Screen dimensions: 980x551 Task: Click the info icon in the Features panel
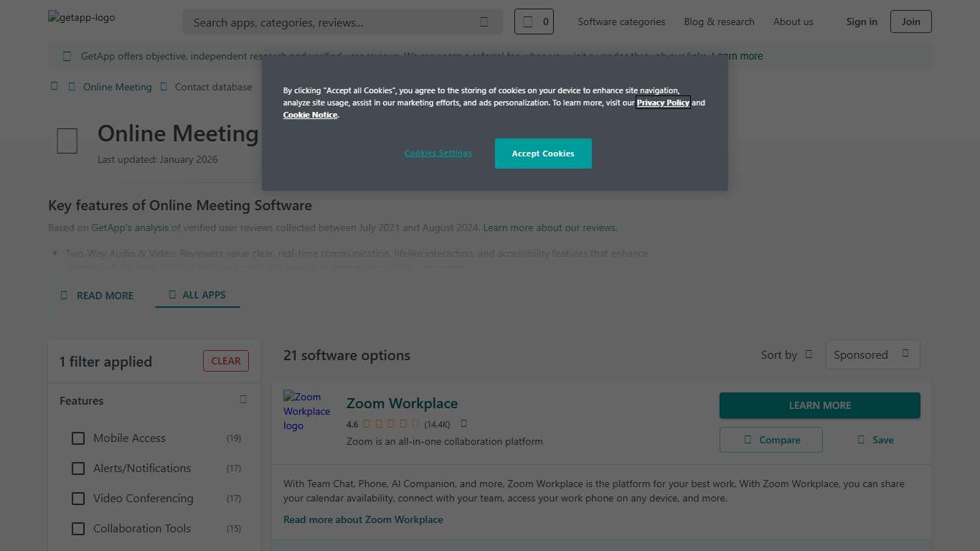[x=242, y=399]
